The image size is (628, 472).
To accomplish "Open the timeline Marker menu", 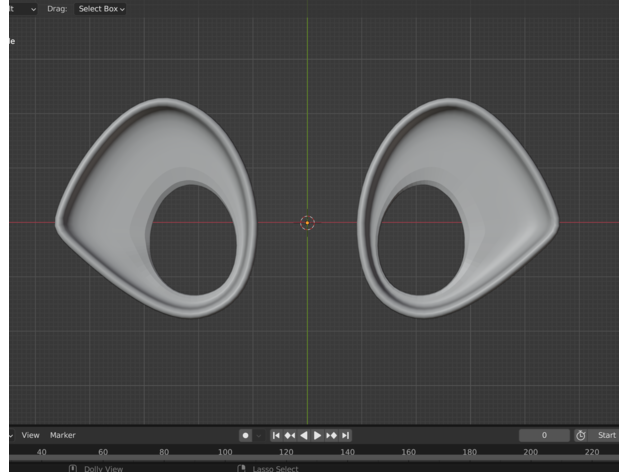I will coord(63,436).
